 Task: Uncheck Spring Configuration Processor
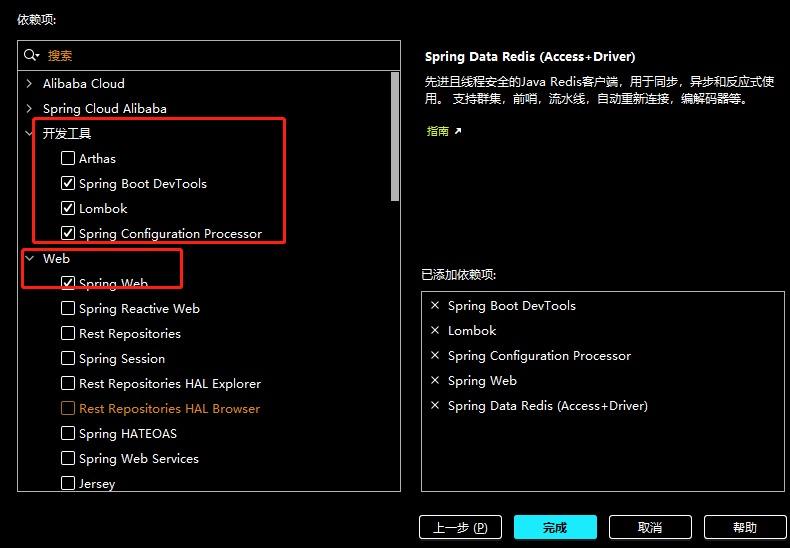point(68,233)
